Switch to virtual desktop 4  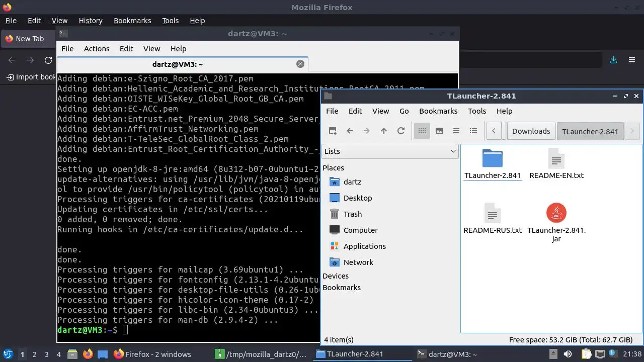click(x=58, y=354)
